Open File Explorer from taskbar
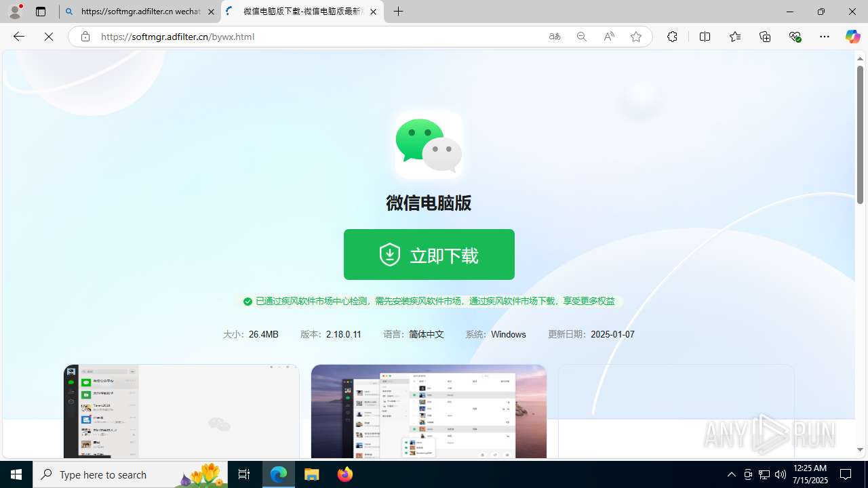868x488 pixels. pos(312,474)
